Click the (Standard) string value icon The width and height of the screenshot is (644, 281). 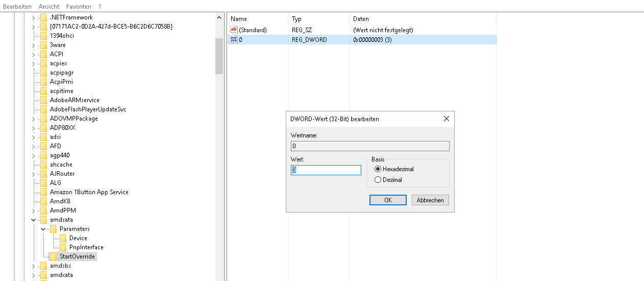(234, 30)
